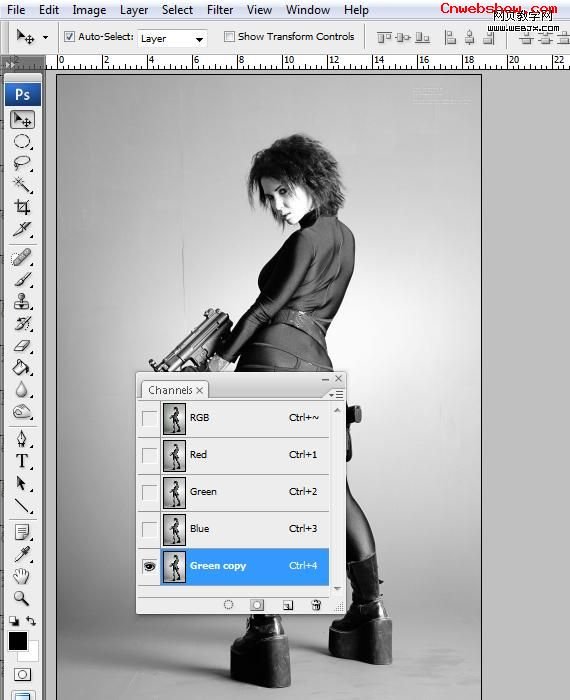The width and height of the screenshot is (570, 700).
Task: Align top edges button in options bar
Action: [x=384, y=38]
